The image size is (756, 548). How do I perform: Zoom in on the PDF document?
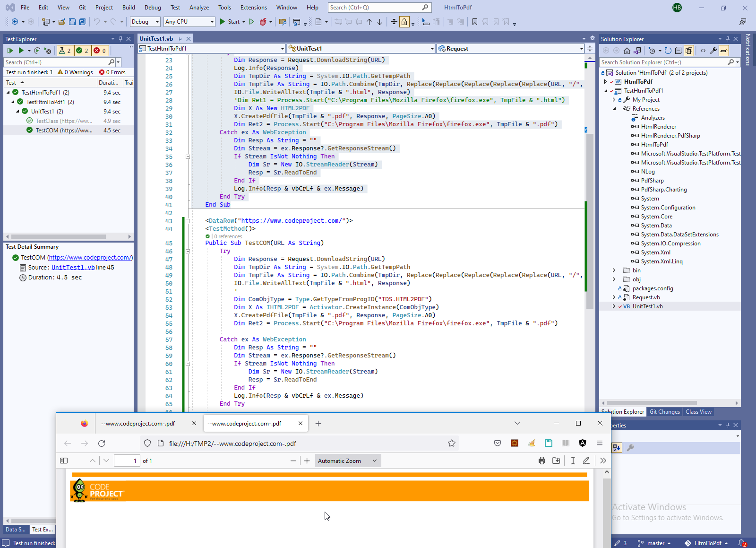(x=307, y=461)
